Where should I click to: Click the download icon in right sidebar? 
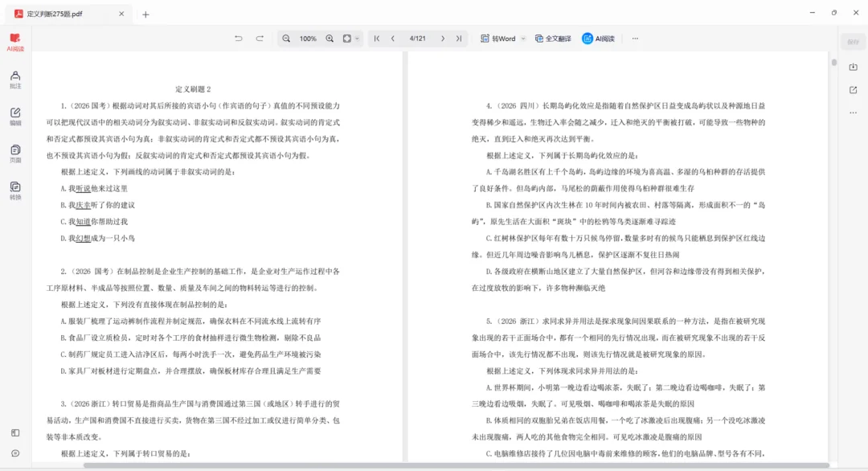pos(853,67)
